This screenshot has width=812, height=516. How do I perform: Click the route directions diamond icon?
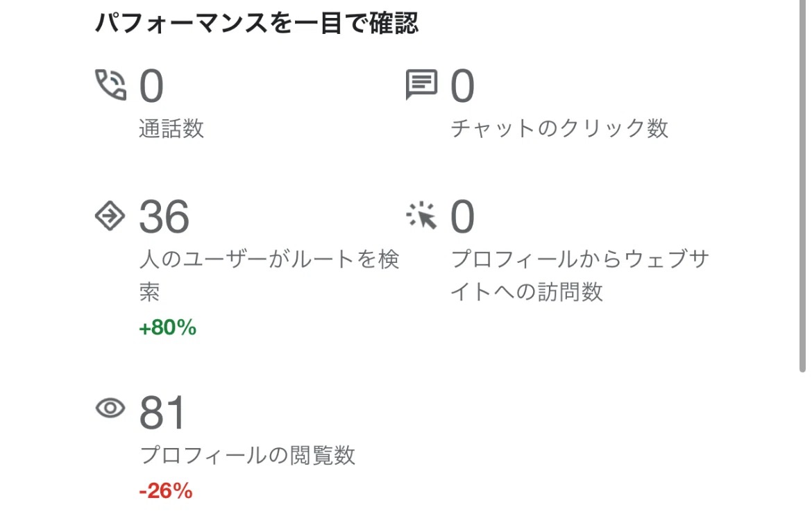click(x=110, y=216)
